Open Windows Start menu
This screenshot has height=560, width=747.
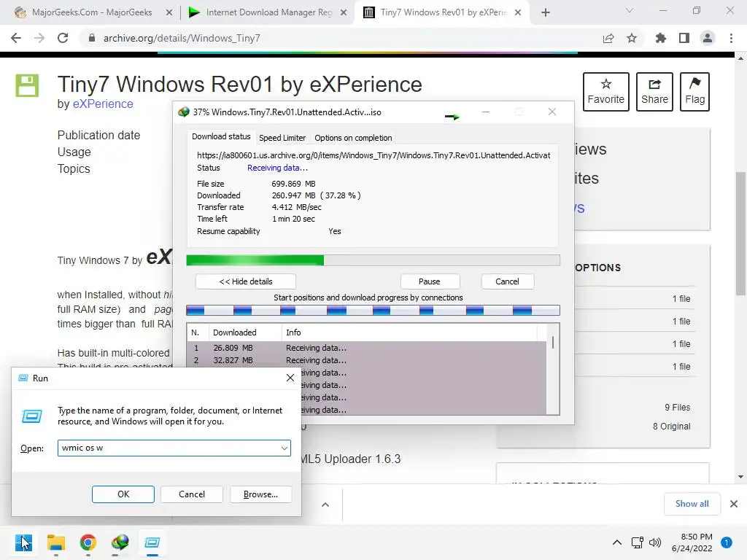[x=23, y=542]
